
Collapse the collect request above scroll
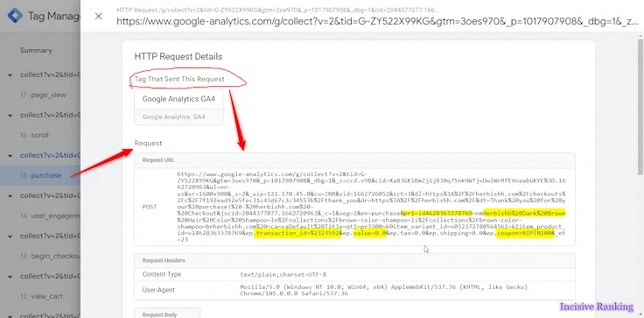click(x=10, y=115)
